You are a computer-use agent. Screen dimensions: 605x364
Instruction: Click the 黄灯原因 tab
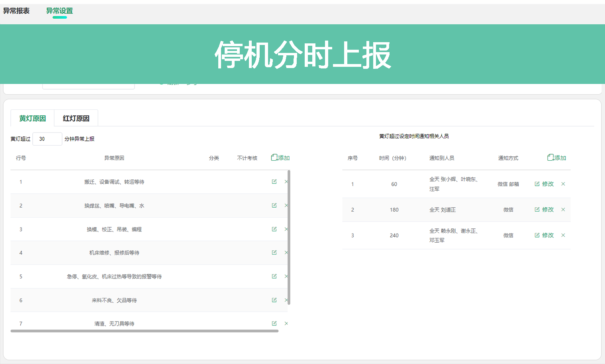coord(32,118)
